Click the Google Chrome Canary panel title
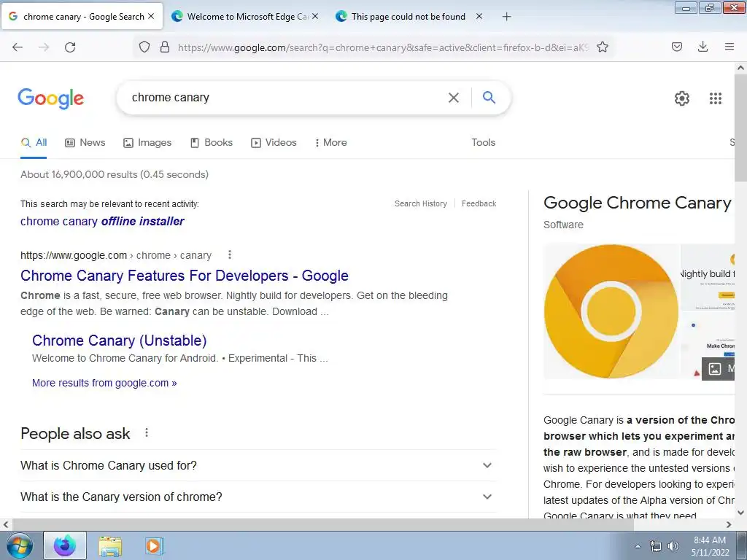The height and width of the screenshot is (560, 747). [638, 203]
